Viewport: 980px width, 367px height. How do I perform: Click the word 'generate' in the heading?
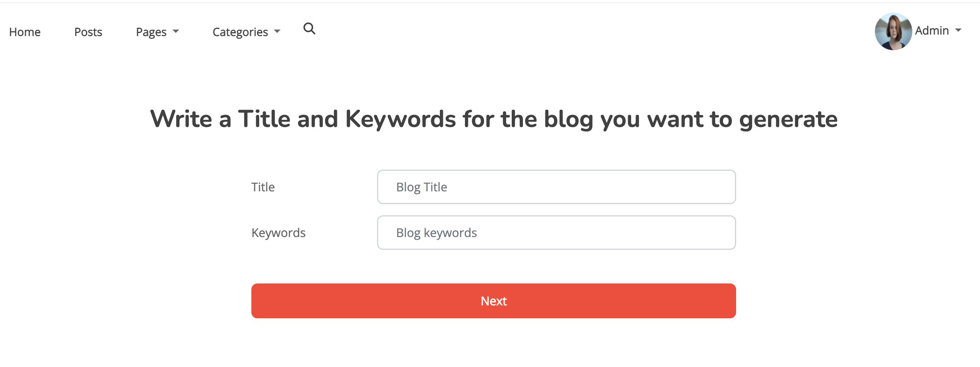click(x=788, y=119)
